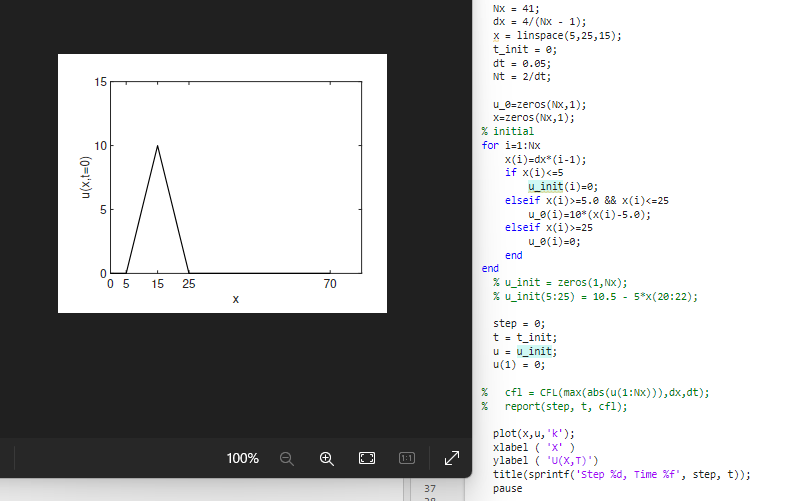Click code line 'x(i)=dx*(i-1);'
This screenshot has height=501, width=789.
pos(545,159)
